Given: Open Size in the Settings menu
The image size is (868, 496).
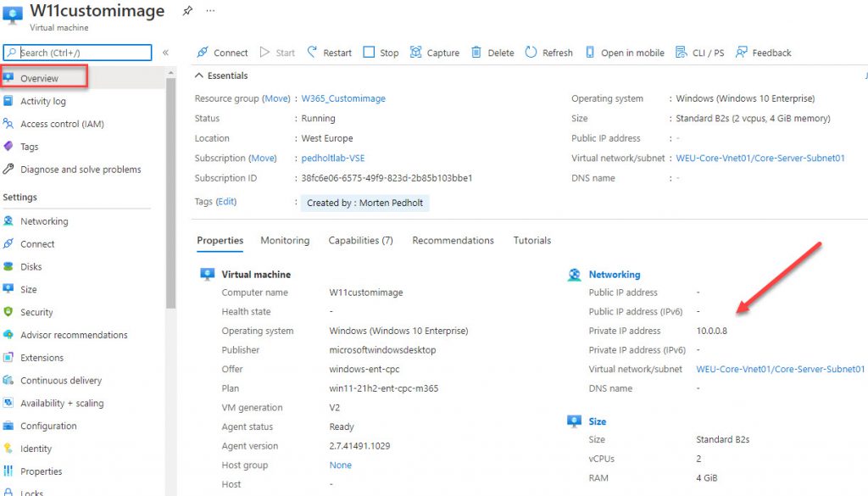Looking at the screenshot, I should tap(29, 289).
